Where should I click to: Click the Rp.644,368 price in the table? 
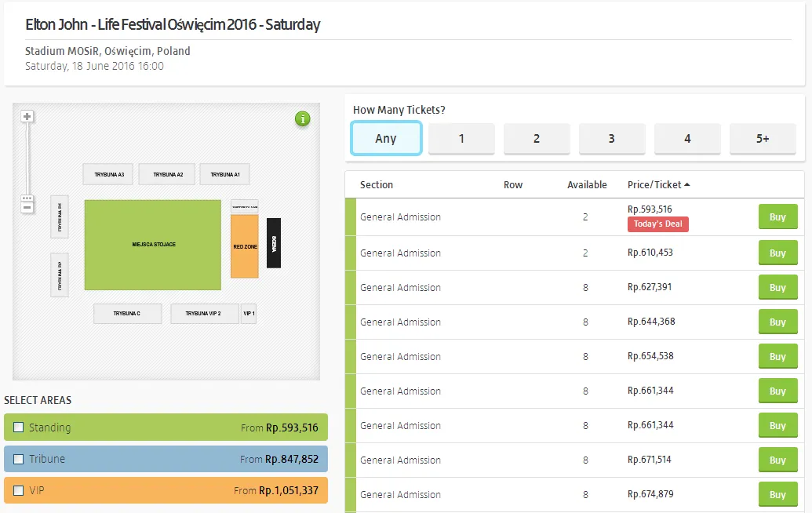[x=651, y=322]
